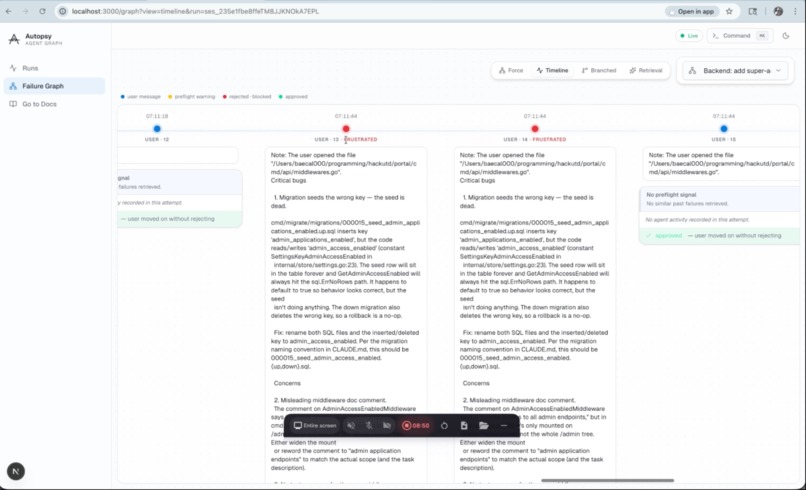Open the Runs page in sidebar
The width and height of the screenshot is (806, 490).
[x=54, y=68]
